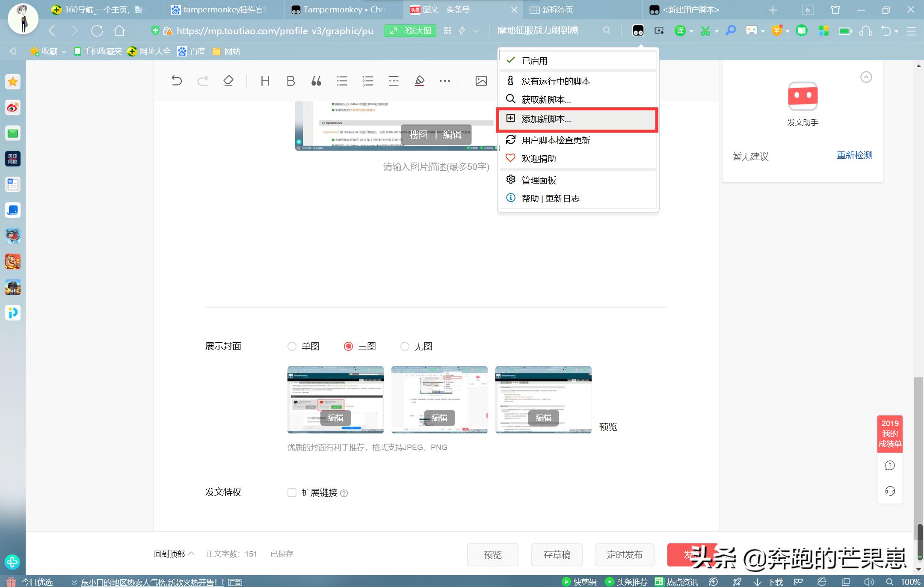Viewport: 924px width, 587px height.
Task: Click the 重新检测 link in the assistant panel
Action: click(854, 155)
